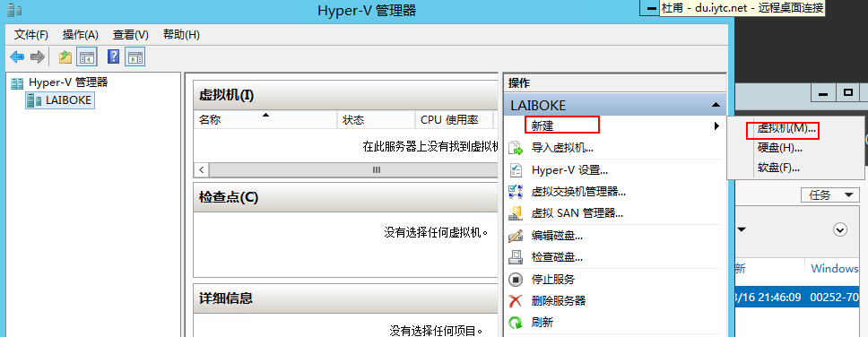Click the Windows column header in background window

pyautogui.click(x=835, y=268)
